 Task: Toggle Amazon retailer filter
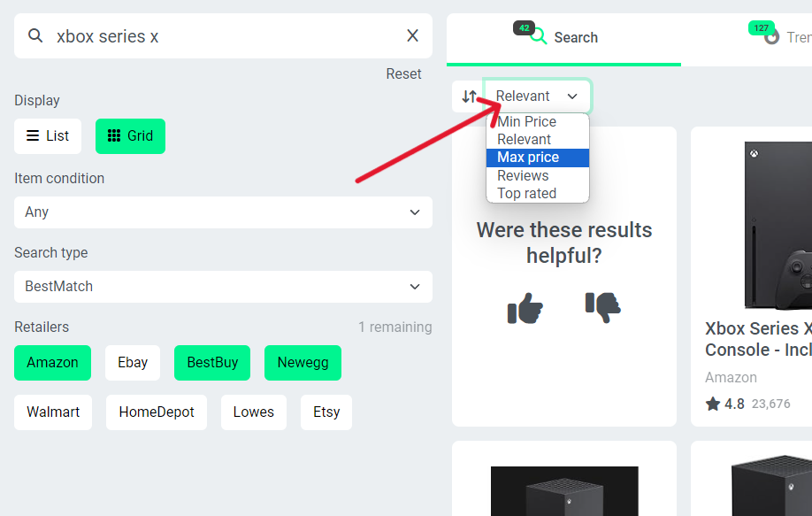(52, 363)
